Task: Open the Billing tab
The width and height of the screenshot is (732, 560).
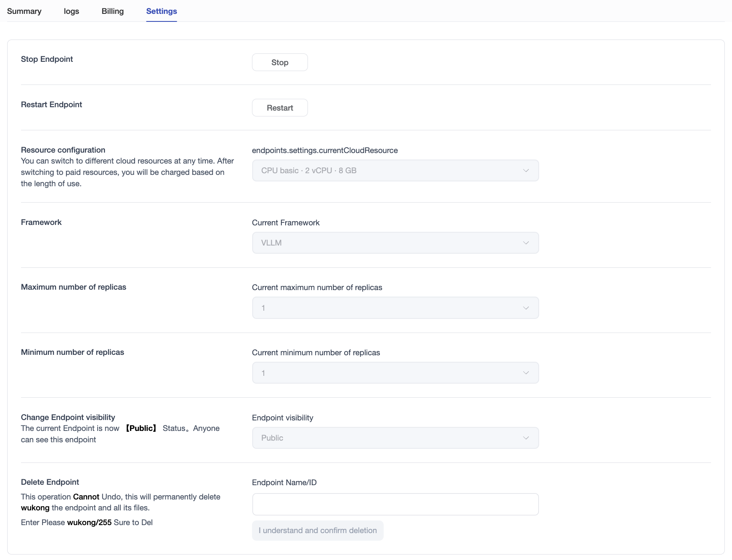Action: coord(112,11)
